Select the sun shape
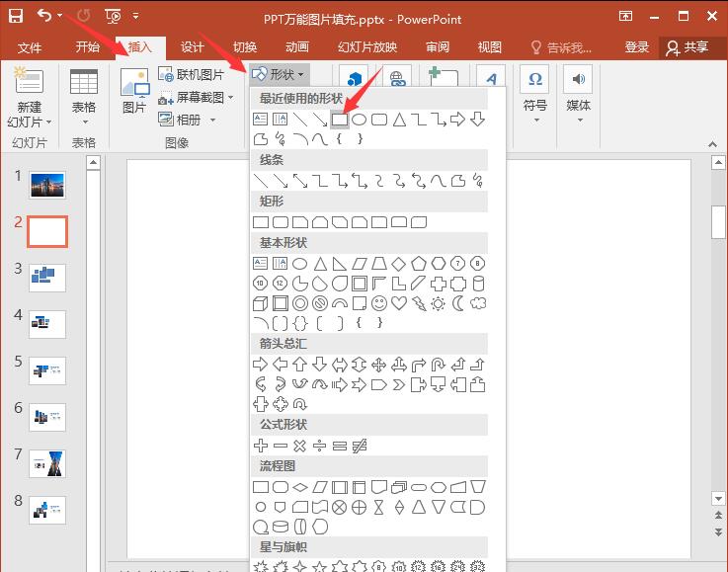Viewport: 728px width, 572px height. click(x=438, y=303)
